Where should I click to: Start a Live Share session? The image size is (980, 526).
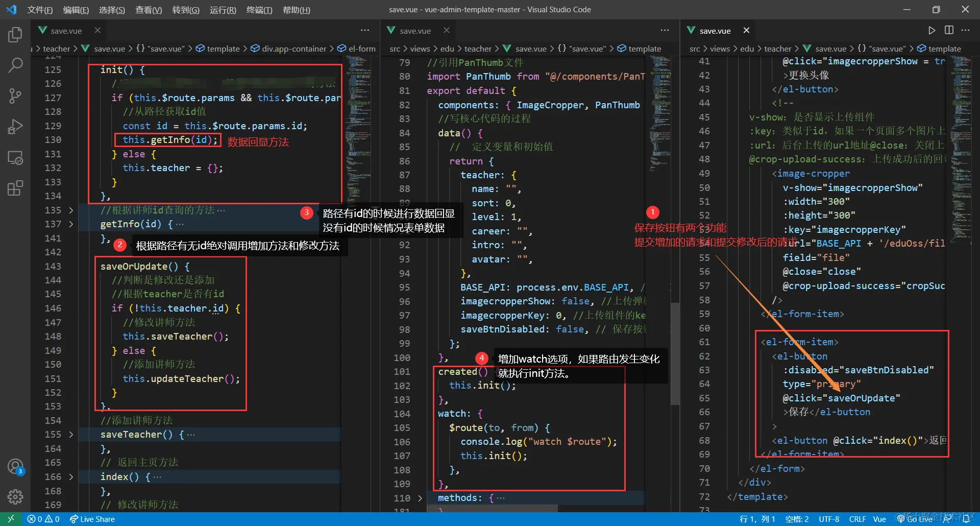click(92, 519)
